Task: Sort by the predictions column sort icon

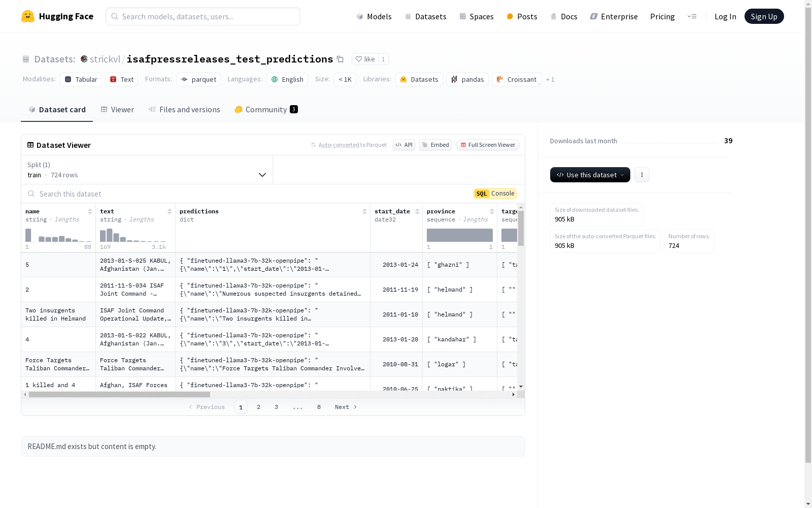Action: click(x=364, y=211)
